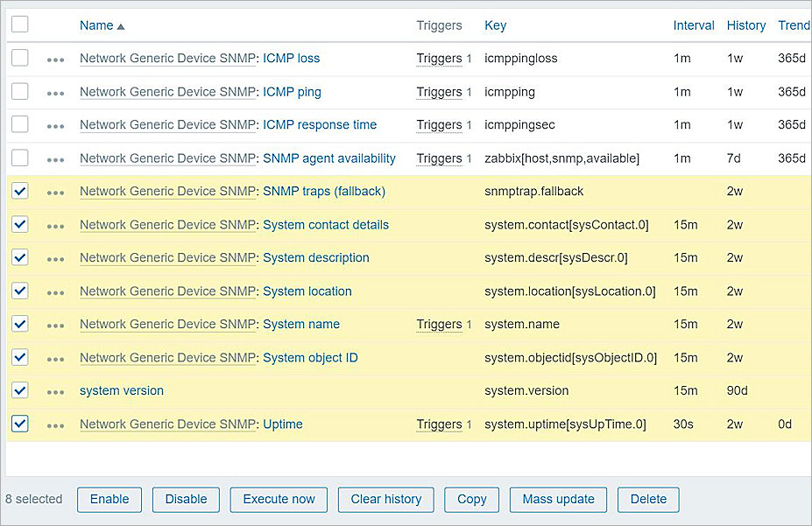Image resolution: width=812 pixels, height=526 pixels.
Task: Delete the selected items
Action: pyautogui.click(x=648, y=499)
